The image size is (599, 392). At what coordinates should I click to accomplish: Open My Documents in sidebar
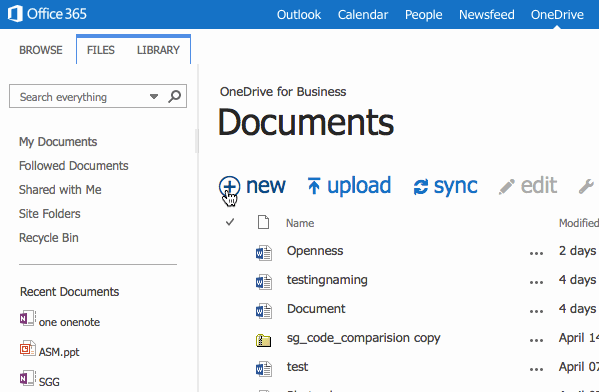coord(58,142)
